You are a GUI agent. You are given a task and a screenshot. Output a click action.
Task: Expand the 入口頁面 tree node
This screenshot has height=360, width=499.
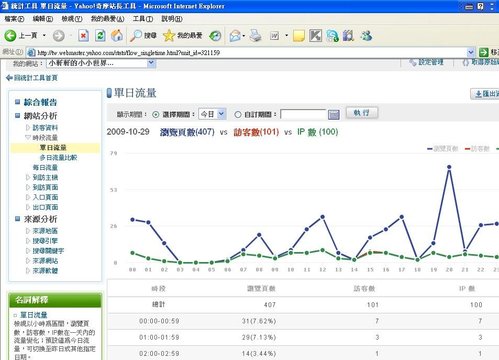pos(28,197)
